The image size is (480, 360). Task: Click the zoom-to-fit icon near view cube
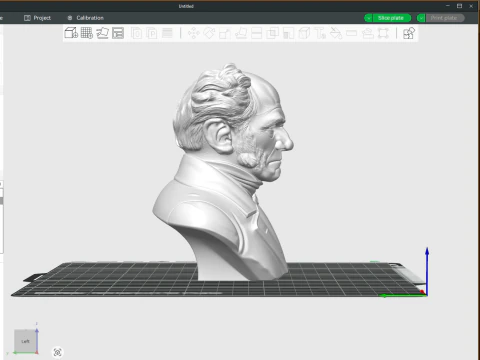click(57, 352)
